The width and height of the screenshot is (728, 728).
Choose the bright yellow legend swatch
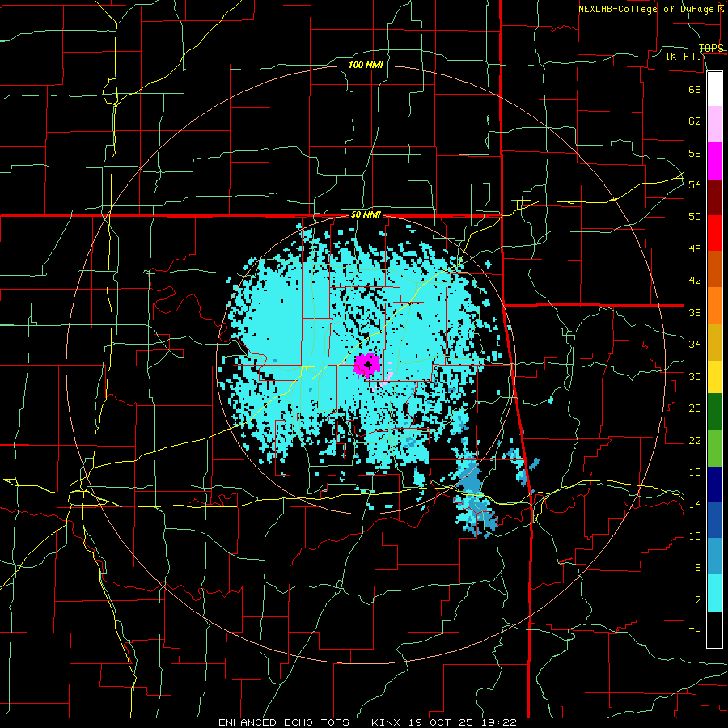[714, 376]
